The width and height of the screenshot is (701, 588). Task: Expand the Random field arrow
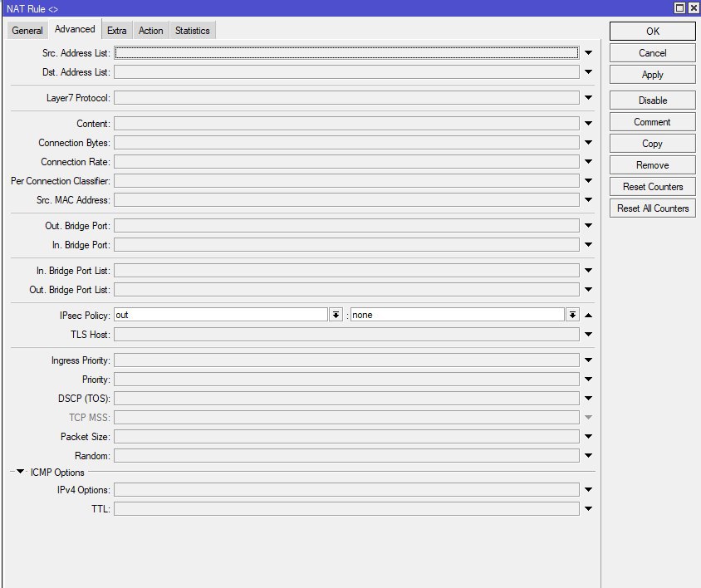[588, 456]
